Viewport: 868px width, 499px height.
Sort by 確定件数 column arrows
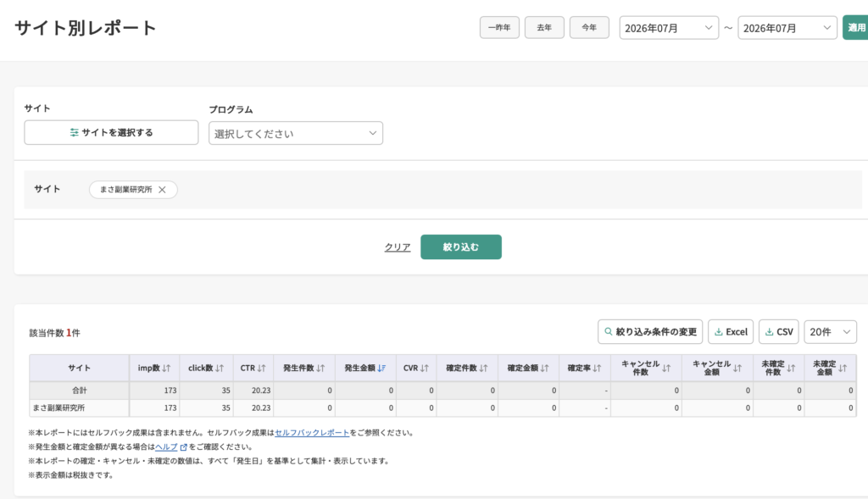click(484, 368)
